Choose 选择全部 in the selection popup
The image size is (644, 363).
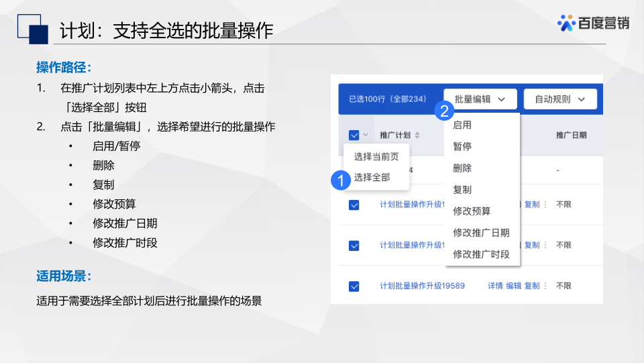tap(372, 177)
